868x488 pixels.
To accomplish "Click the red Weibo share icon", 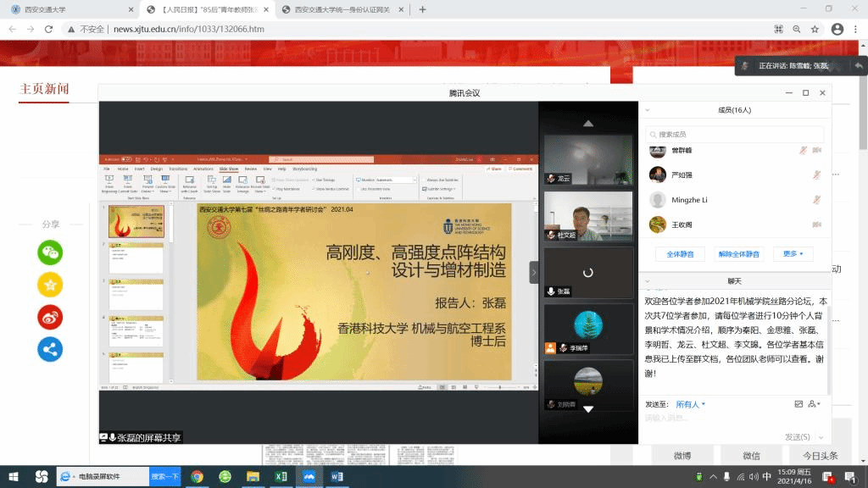I will pos(50,317).
